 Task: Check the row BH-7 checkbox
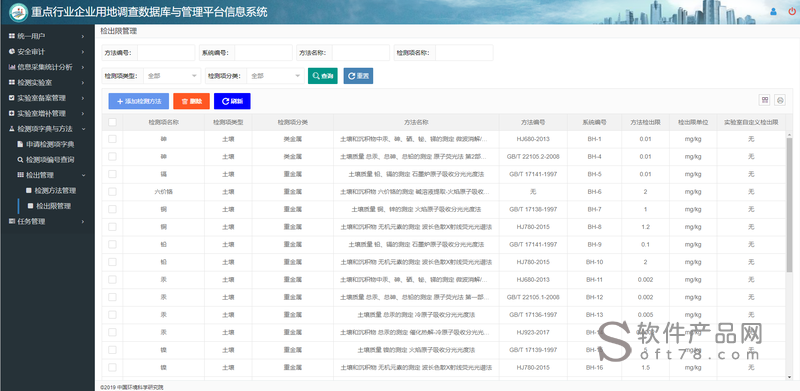pos(112,209)
